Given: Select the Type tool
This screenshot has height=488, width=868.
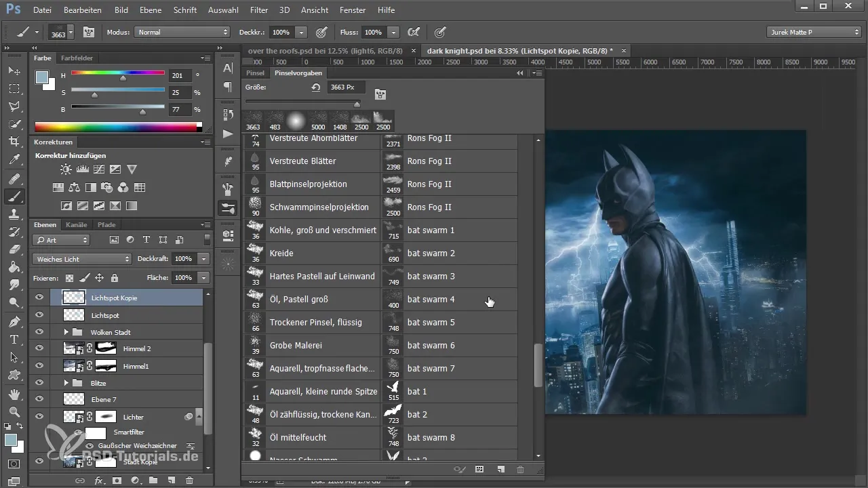Looking at the screenshot, I should coord(14,339).
